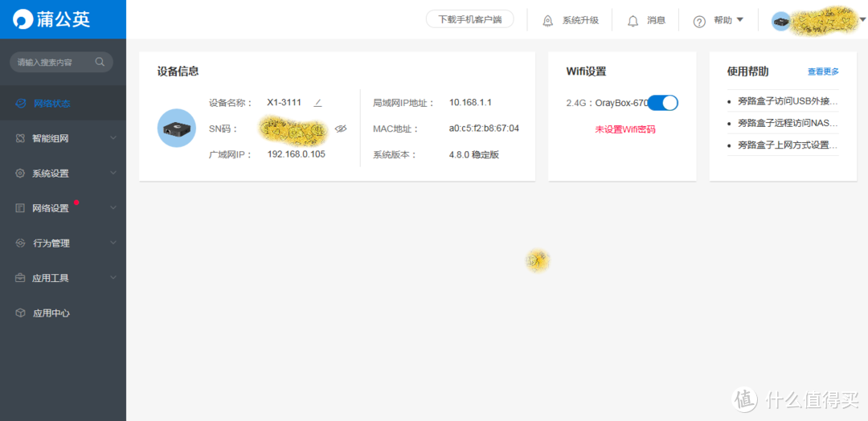Click the Wifi name OrayBox-670

621,102
